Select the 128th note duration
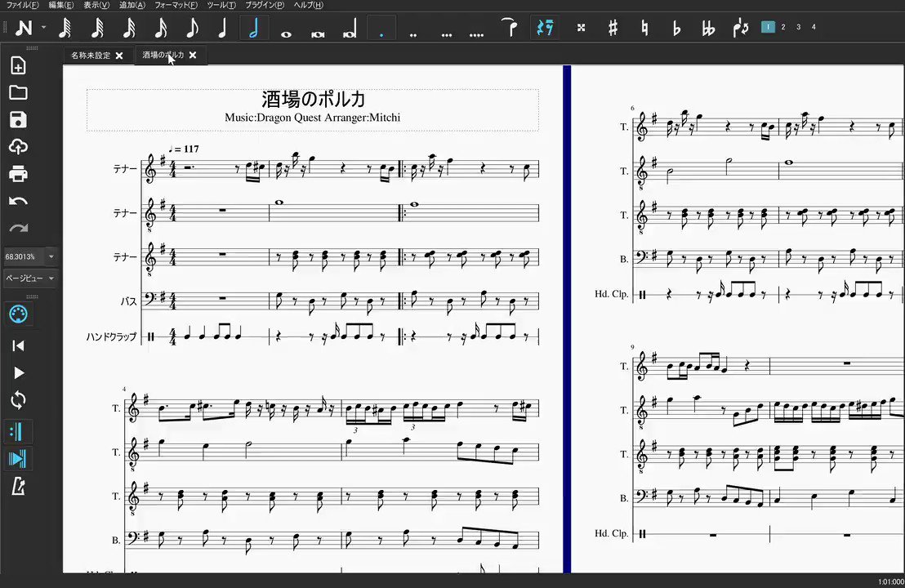The width and height of the screenshot is (905, 588). 65,28
